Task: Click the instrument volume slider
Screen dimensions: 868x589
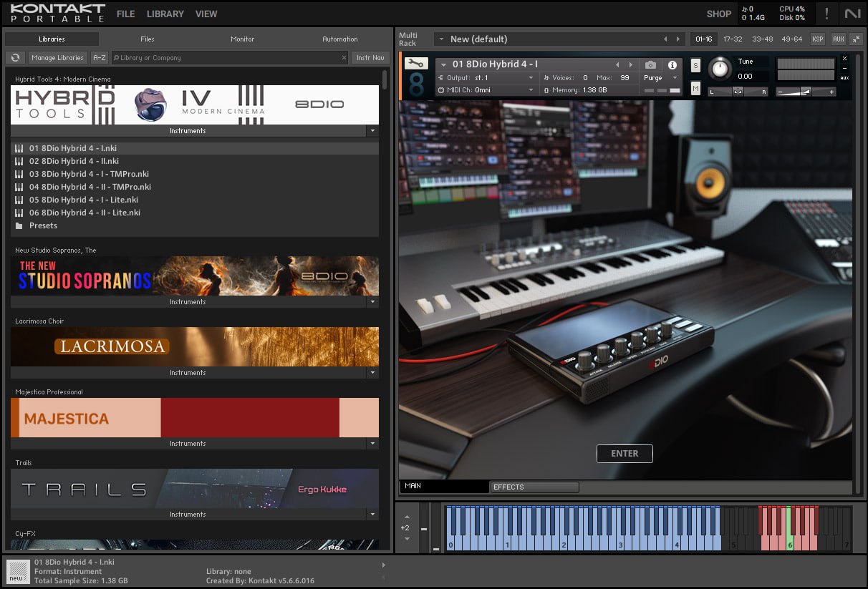Action: click(806, 92)
